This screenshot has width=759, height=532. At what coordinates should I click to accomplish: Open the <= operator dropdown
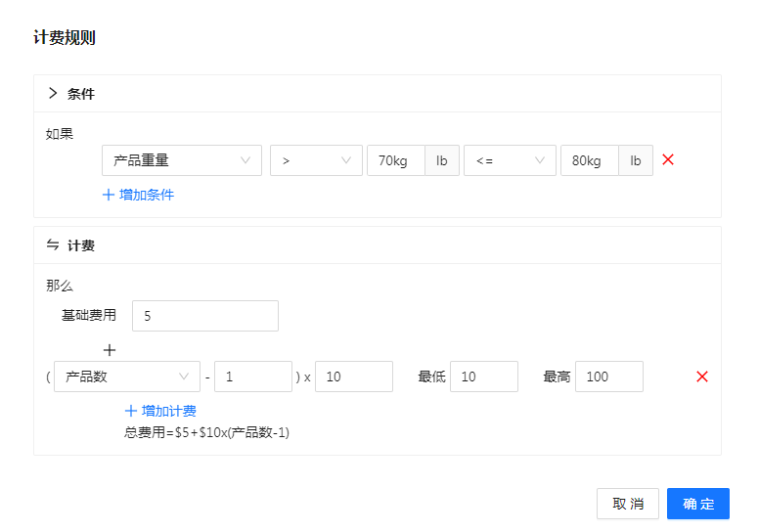click(x=510, y=160)
